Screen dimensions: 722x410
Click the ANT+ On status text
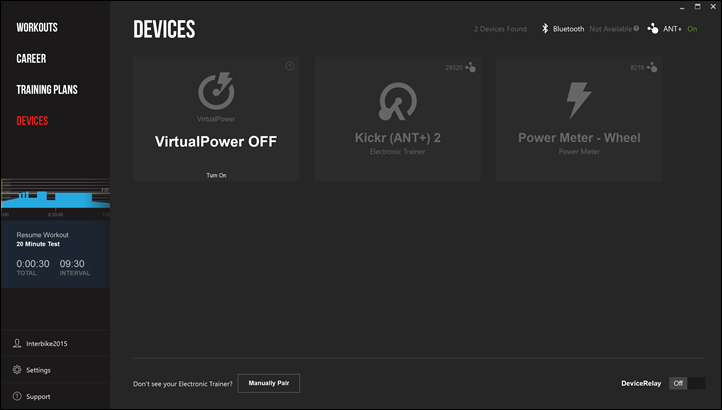692,29
